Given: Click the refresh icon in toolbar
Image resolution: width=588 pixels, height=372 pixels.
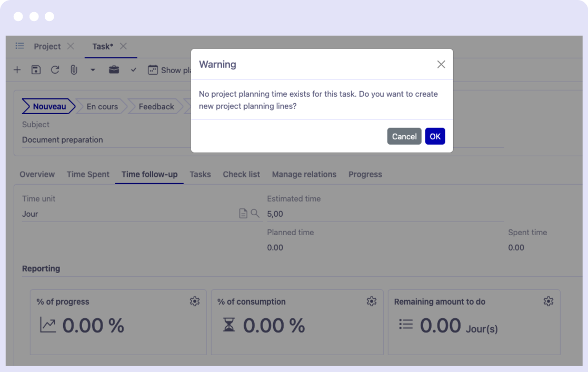Looking at the screenshot, I should pos(55,70).
